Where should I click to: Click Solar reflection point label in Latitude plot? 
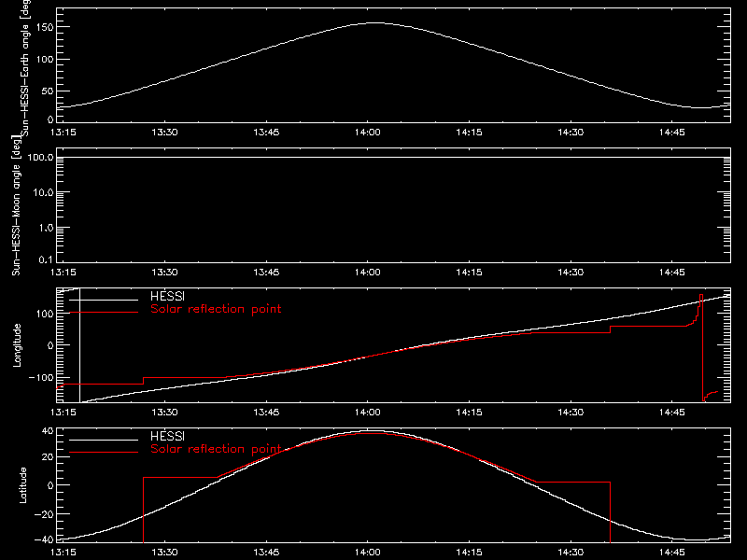216,449
